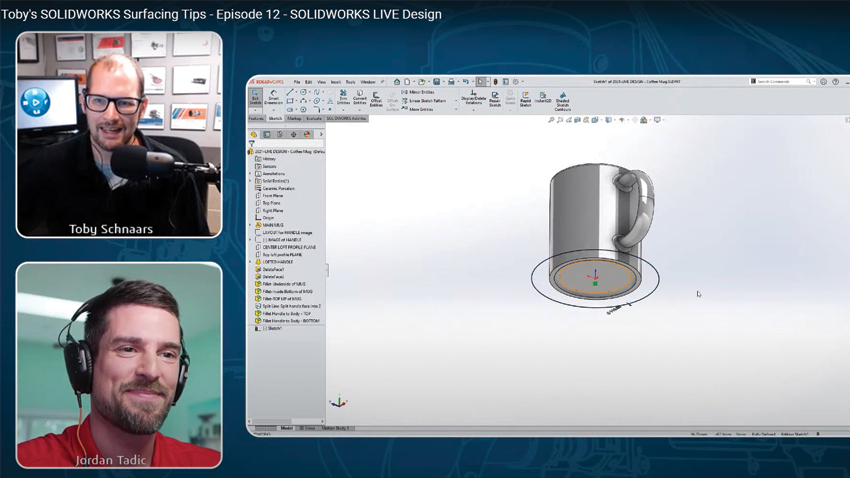Viewport: 850px width, 478px height.
Task: Click Repair Sketch tool
Action: coord(495,99)
